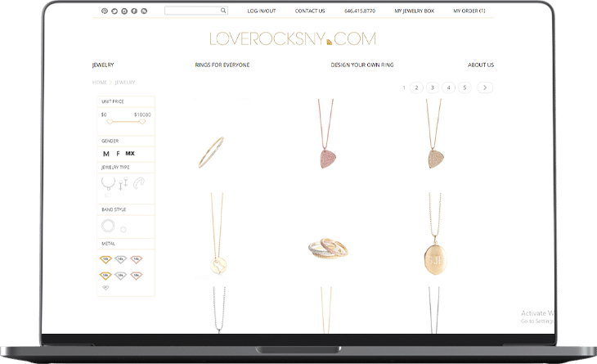Open the Facebook social icon
Image resolution: width=597 pixels, height=364 pixels.
(134, 11)
